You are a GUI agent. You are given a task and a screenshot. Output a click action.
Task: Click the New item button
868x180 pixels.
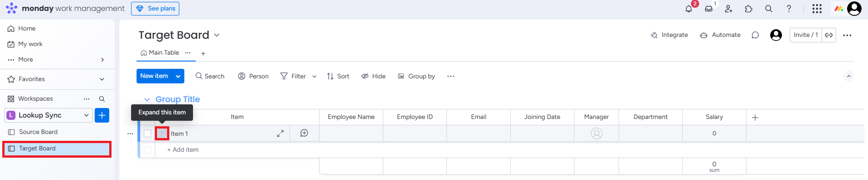(154, 76)
